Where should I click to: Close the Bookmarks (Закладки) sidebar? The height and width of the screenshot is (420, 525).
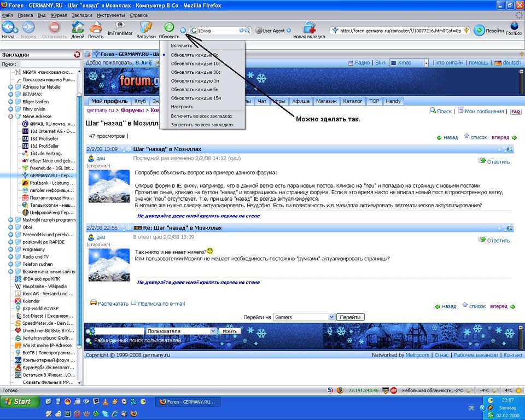click(77, 55)
